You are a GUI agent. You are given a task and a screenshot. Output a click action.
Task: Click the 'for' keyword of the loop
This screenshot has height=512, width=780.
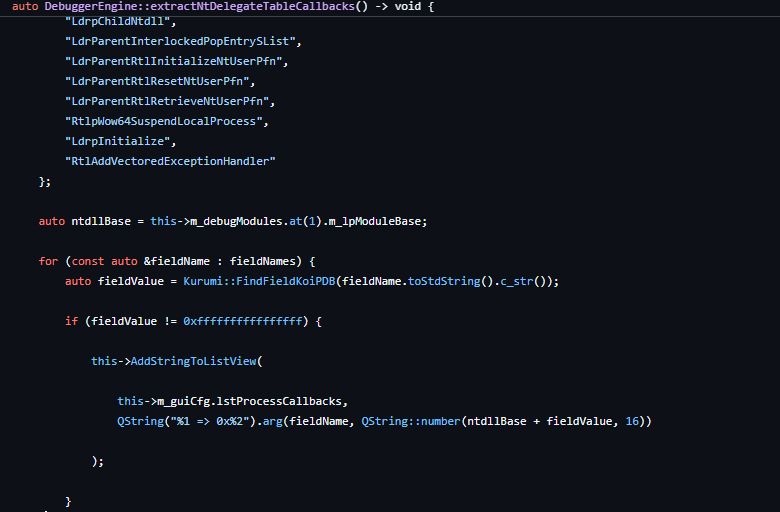(48, 261)
